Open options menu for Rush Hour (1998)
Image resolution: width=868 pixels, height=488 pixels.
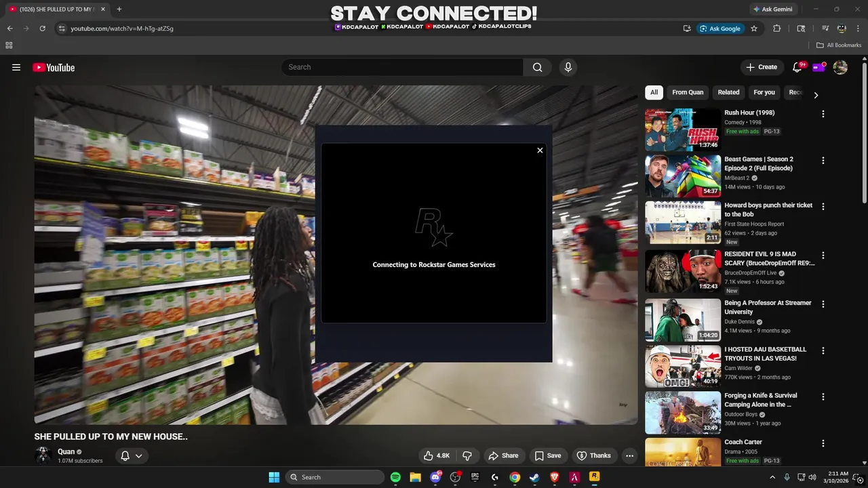(x=823, y=114)
